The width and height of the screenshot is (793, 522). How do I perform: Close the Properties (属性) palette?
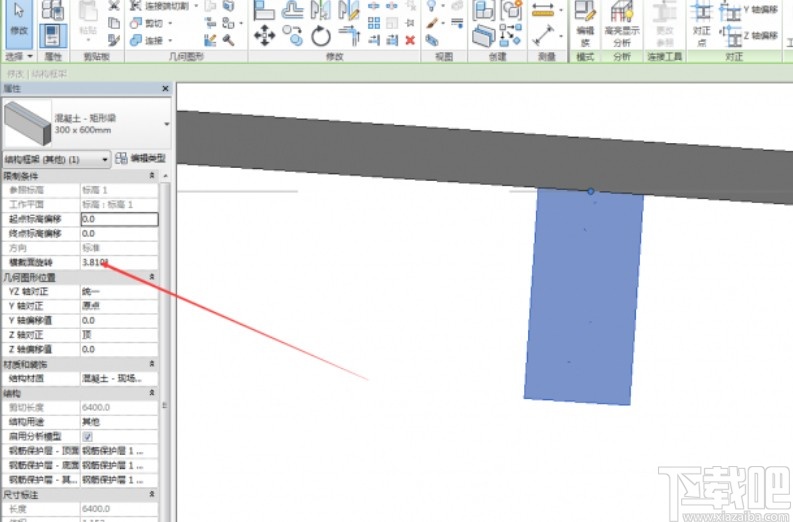165,89
